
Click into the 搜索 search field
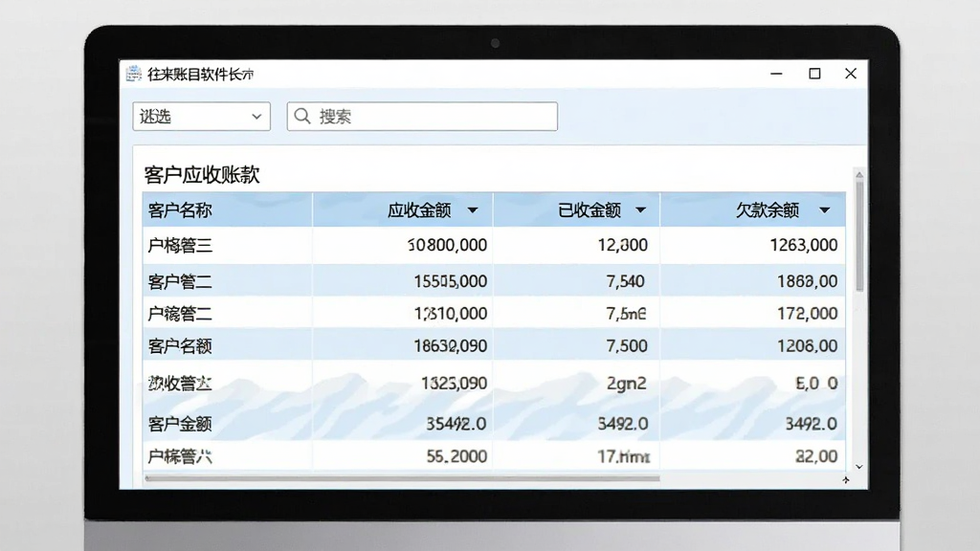(422, 116)
